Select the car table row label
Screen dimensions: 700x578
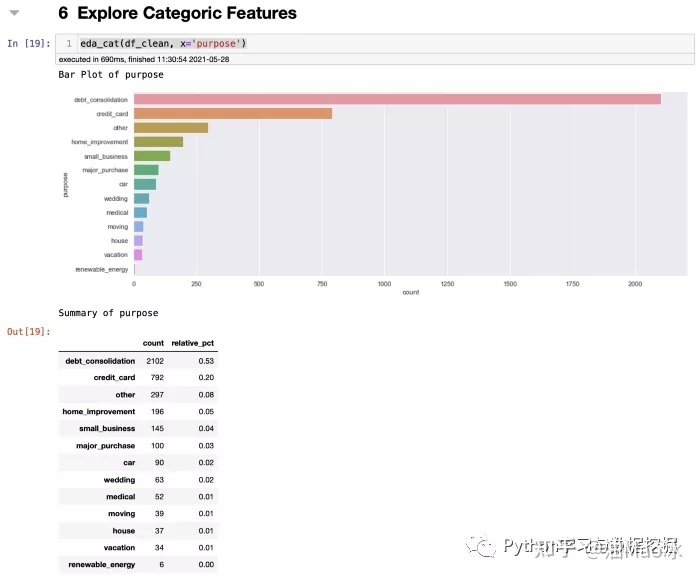(x=129, y=462)
